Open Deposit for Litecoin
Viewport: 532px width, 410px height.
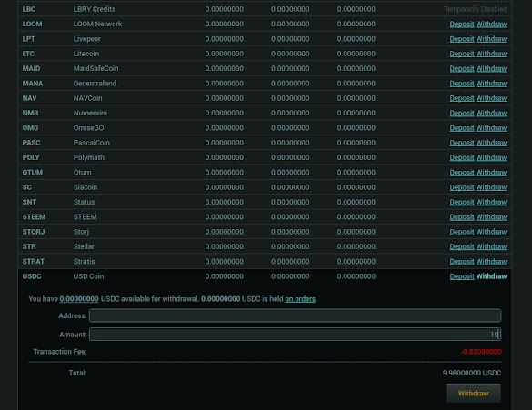[x=462, y=54]
